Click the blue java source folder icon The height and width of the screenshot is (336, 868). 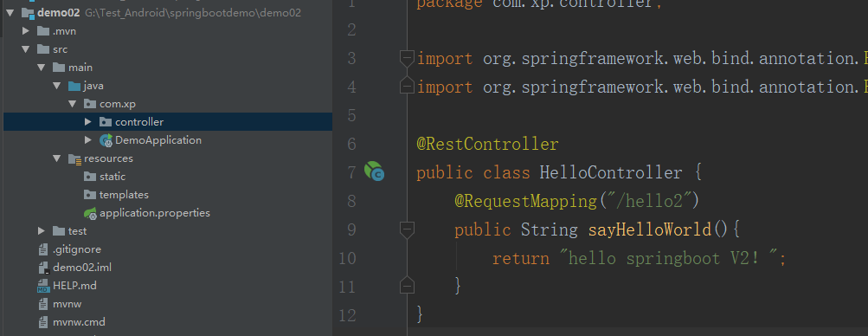pos(74,86)
